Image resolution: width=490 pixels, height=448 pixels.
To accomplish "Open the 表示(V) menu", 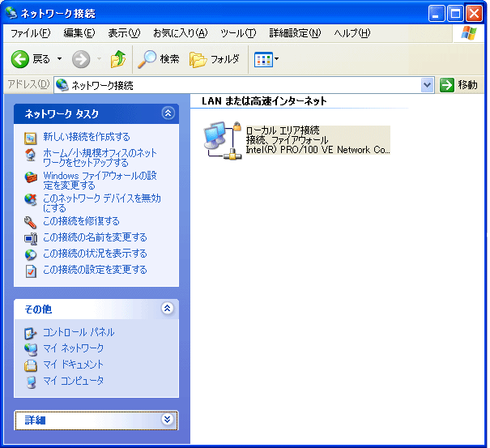I will click(x=124, y=33).
